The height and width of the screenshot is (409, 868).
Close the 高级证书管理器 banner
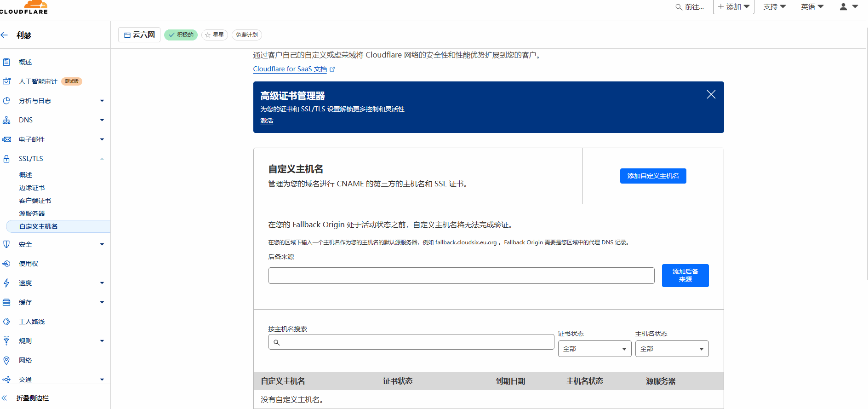click(711, 94)
